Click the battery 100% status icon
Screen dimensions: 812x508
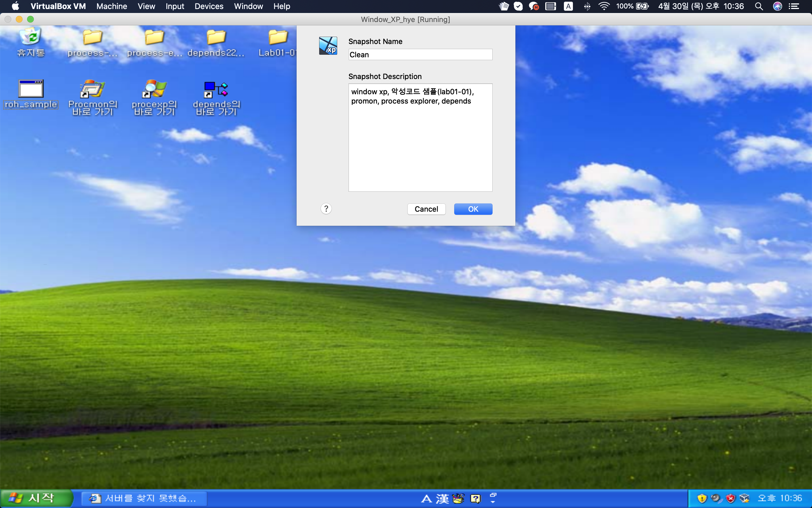(633, 6)
